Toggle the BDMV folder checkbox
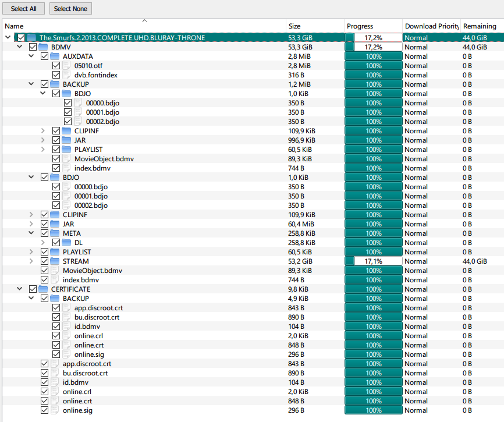The height and width of the screenshot is (422, 504). pos(33,47)
